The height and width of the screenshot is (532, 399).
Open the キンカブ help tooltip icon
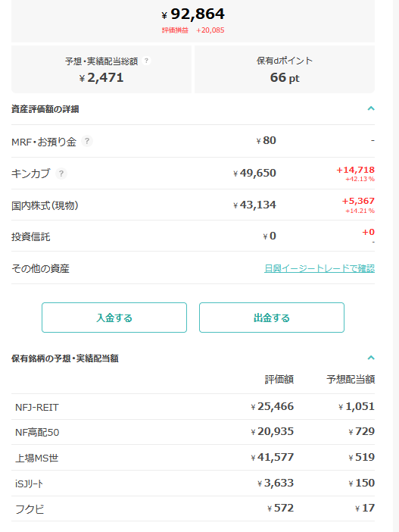(61, 174)
